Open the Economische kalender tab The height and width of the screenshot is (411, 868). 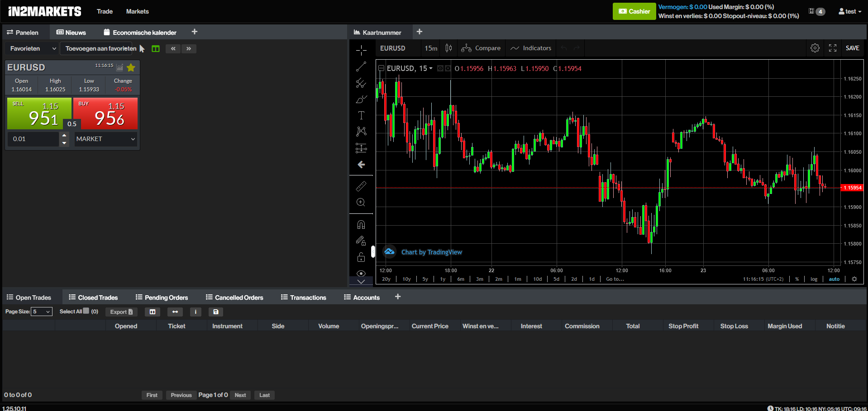pos(140,33)
